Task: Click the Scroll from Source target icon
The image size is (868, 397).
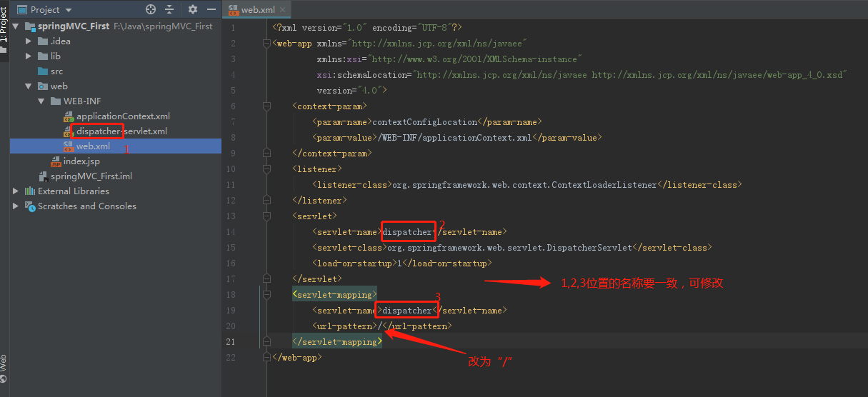Action: tap(151, 10)
